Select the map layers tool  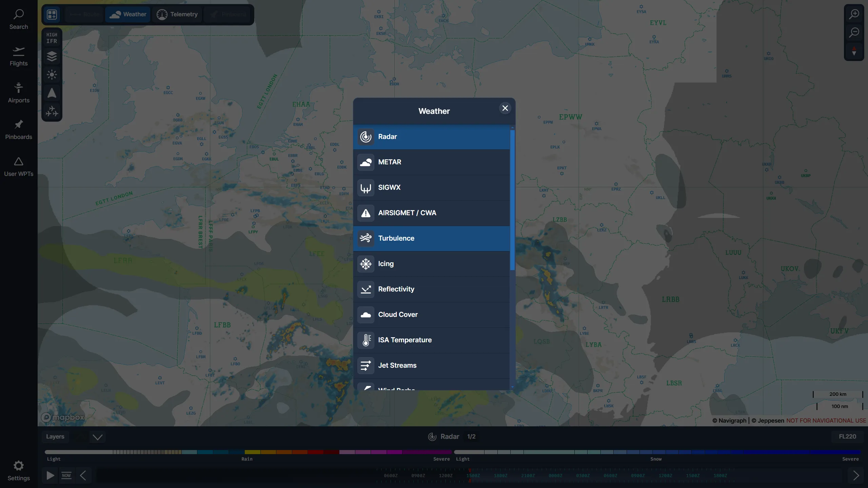click(x=52, y=56)
